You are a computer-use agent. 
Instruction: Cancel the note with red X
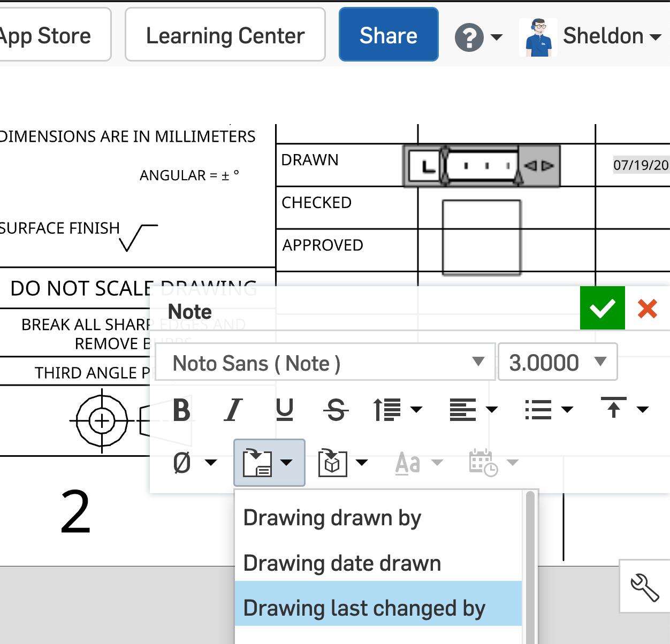(x=648, y=308)
